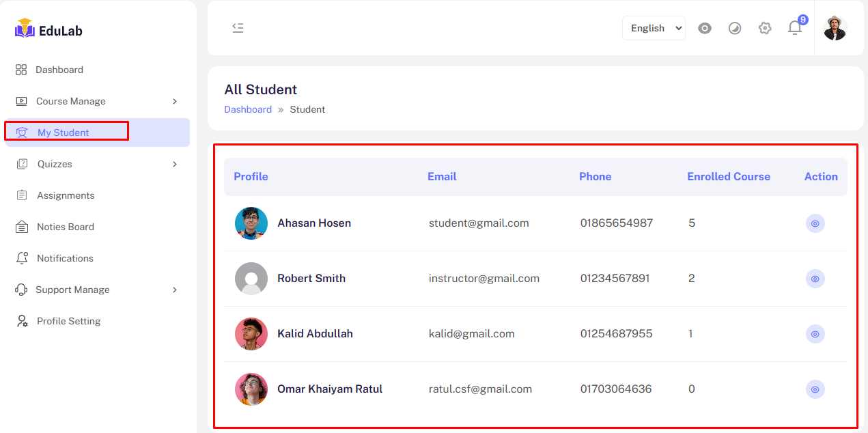Click Kalid Abdullah's profile photo
This screenshot has height=433, width=868.
coord(251,334)
